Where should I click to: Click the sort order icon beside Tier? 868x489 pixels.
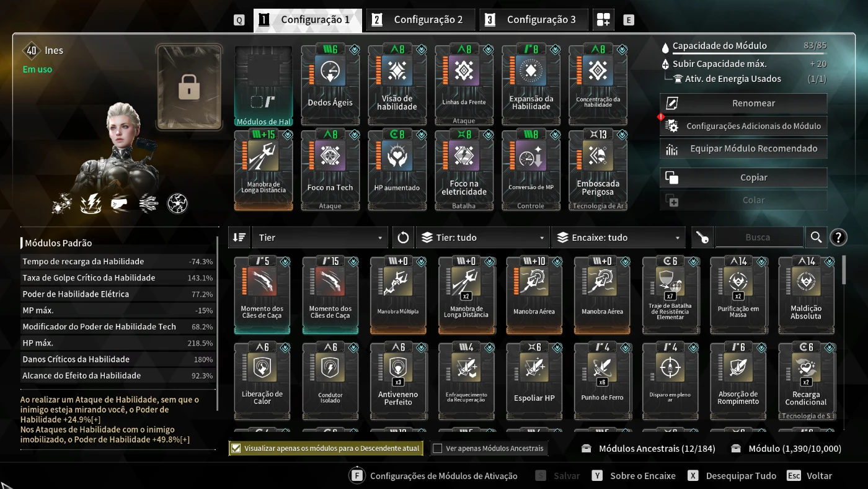(x=239, y=238)
